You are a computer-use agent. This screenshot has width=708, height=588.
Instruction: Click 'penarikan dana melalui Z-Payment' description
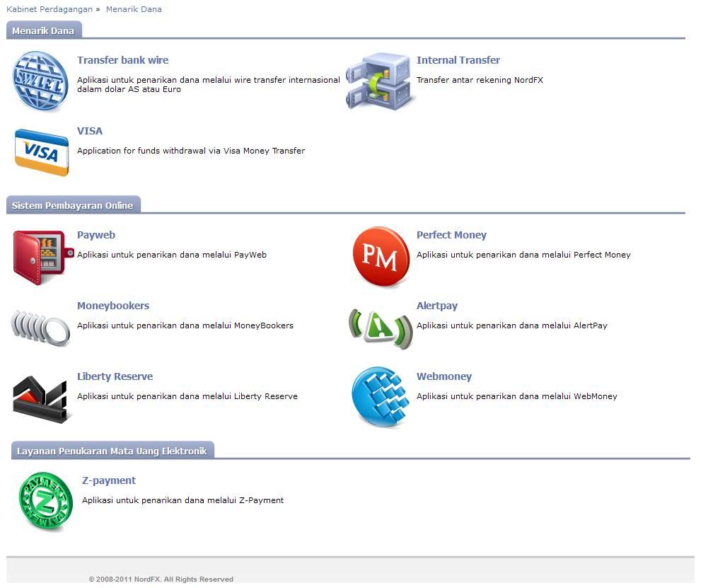point(183,500)
